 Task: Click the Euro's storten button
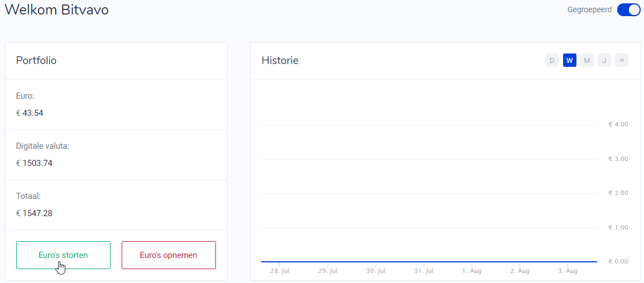click(x=63, y=255)
